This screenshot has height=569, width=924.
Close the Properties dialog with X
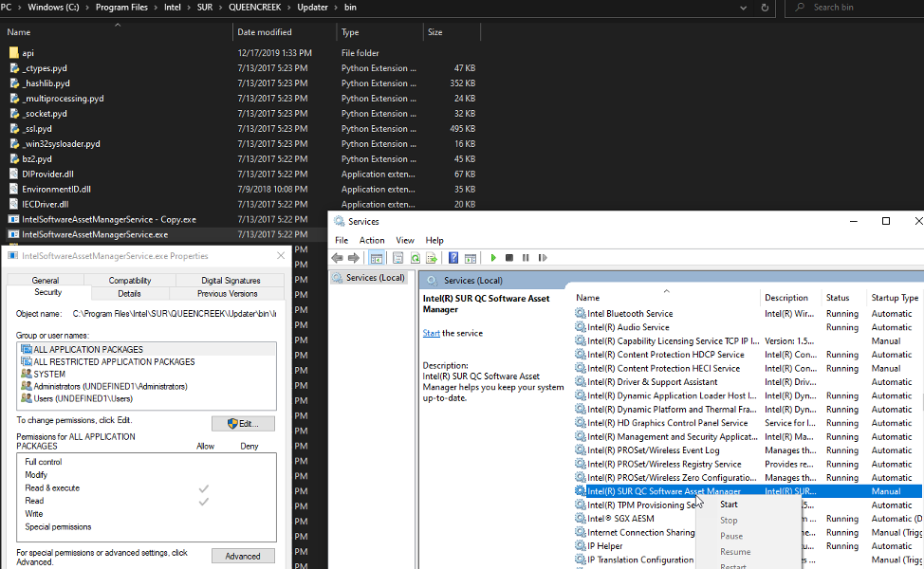(281, 256)
